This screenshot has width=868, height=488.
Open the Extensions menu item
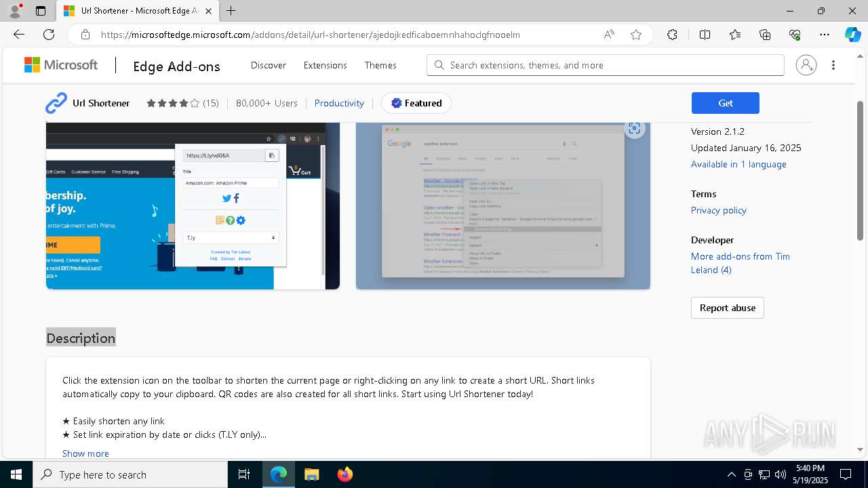click(325, 65)
